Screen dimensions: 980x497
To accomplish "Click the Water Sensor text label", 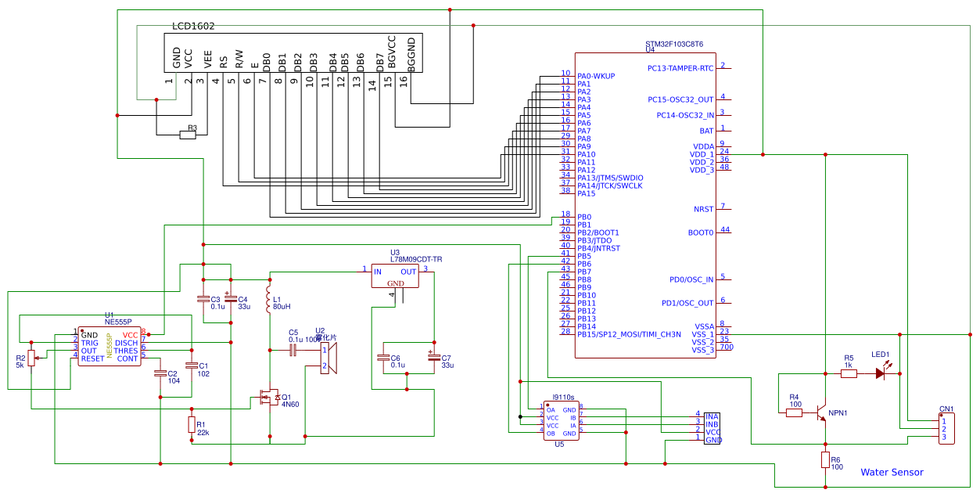I will click(892, 472).
